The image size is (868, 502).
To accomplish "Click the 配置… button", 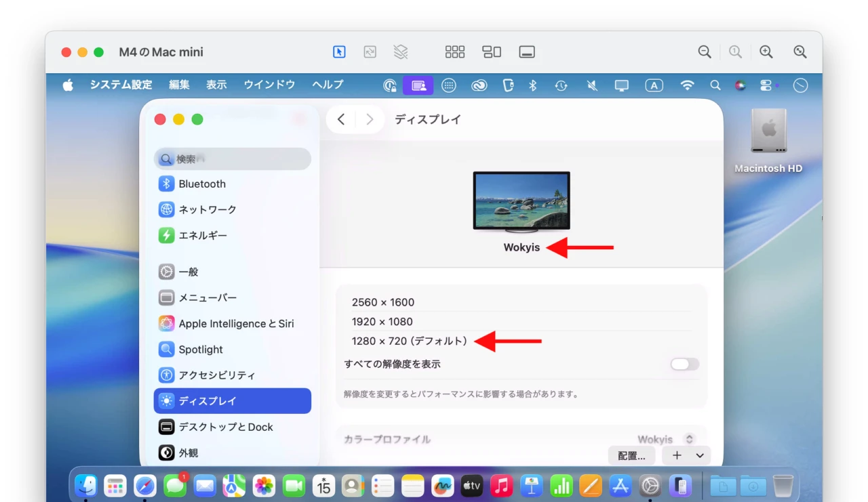I will coord(631,455).
